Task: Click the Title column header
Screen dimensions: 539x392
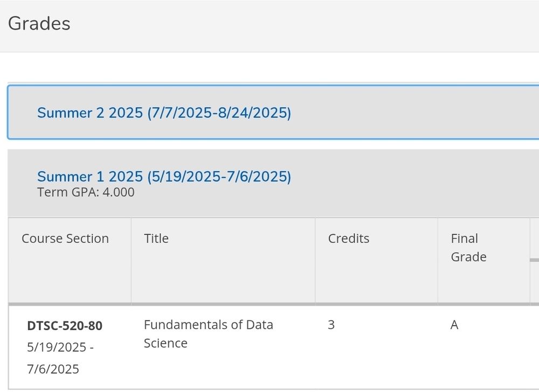Action: coord(156,239)
